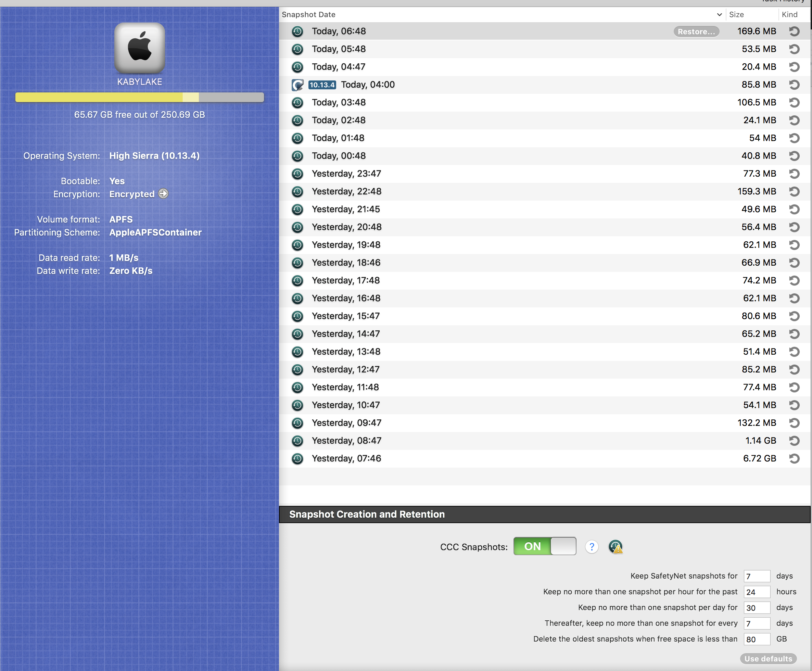Edit the one snapshot per day 30 days field

click(757, 608)
